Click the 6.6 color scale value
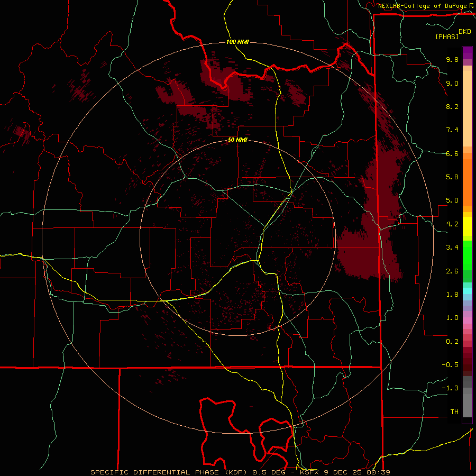Screen dimensions: 476x476 pos(452,153)
